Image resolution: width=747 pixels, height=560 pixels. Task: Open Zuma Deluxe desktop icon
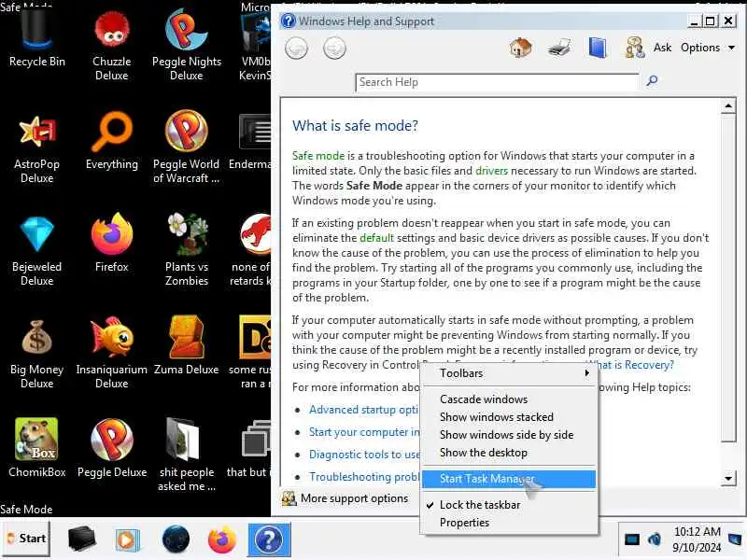(186, 345)
